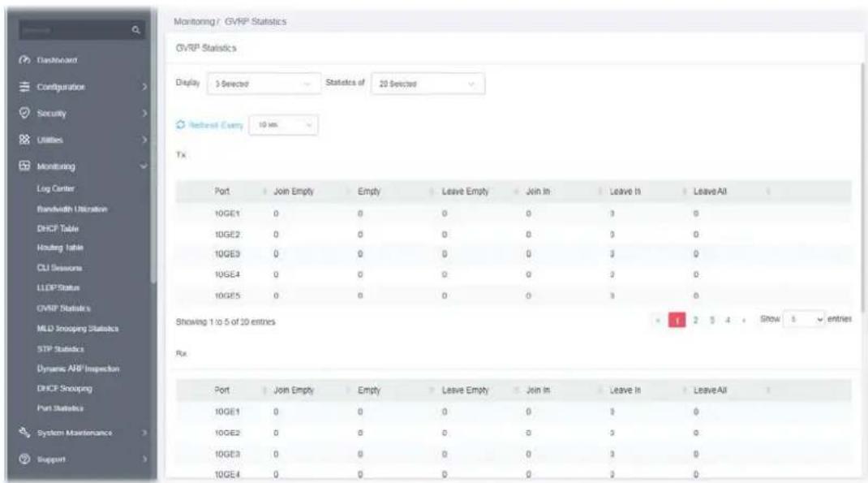Viewport: 868px width, 483px height.
Task: Expand the Configuration menu chevron
Action: (144, 87)
